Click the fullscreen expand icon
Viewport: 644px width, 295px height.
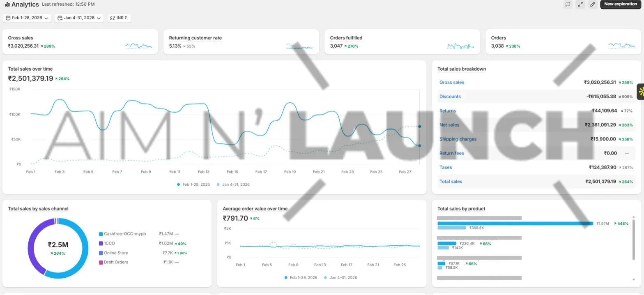(x=580, y=5)
